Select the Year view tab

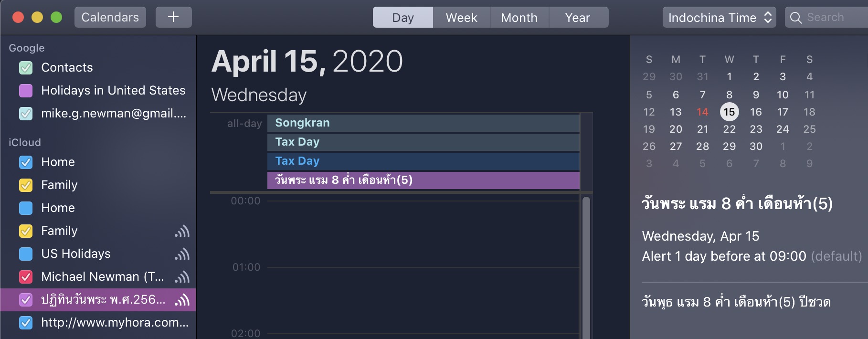coord(578,18)
